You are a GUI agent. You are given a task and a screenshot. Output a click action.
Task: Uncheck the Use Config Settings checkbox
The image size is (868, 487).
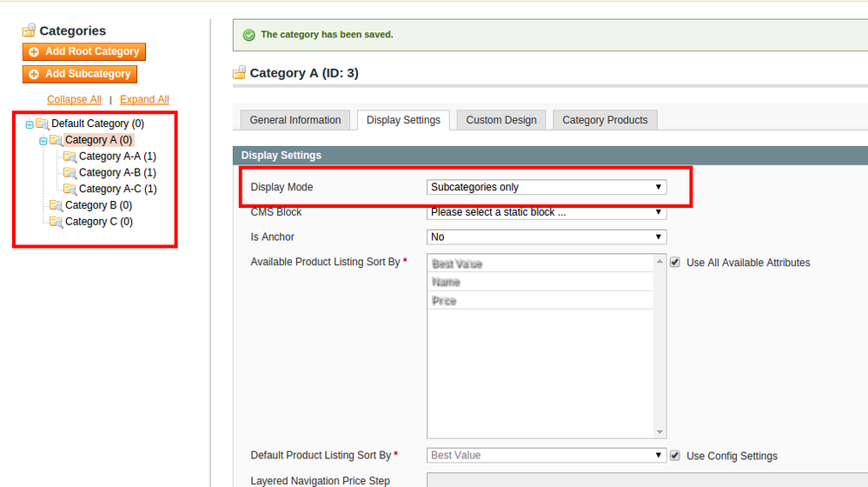pyautogui.click(x=675, y=455)
